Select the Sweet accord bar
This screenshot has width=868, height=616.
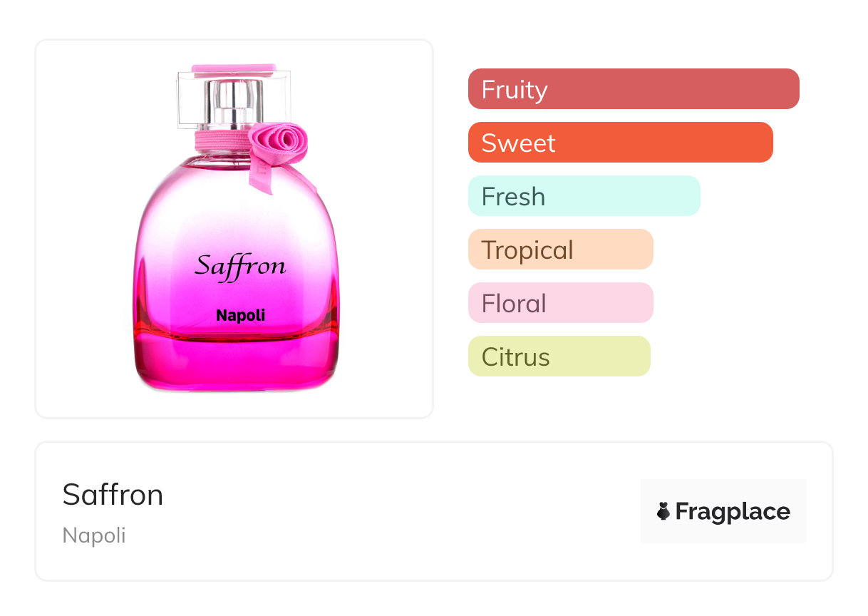[620, 143]
